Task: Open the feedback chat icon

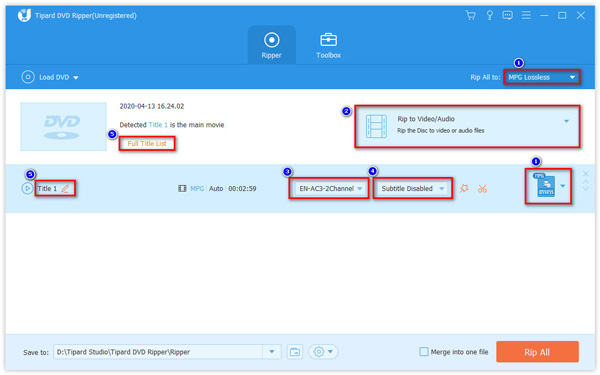Action: (x=507, y=15)
